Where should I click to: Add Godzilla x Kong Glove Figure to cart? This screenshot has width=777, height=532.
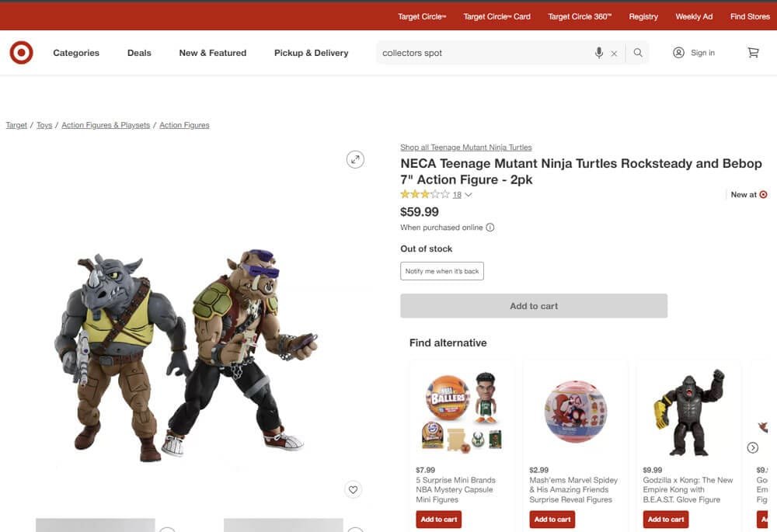(665, 519)
